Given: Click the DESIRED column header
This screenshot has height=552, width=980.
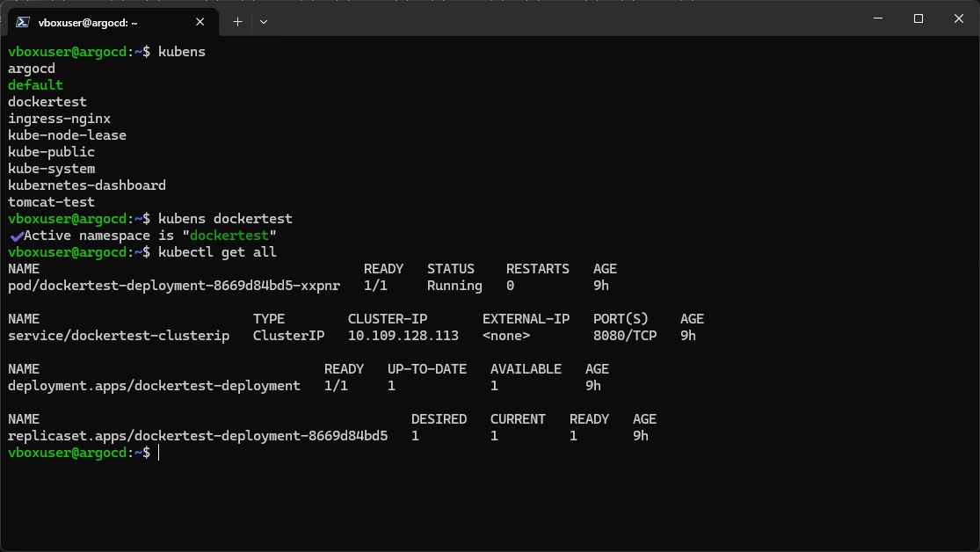Looking at the screenshot, I should (x=439, y=419).
